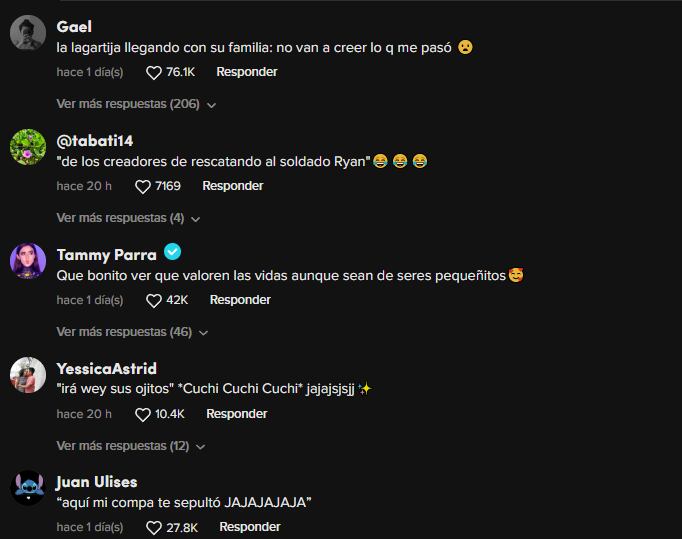The width and height of the screenshot is (682, 539).
Task: Click Responder under Juan Ulises' comment
Action: tap(250, 527)
